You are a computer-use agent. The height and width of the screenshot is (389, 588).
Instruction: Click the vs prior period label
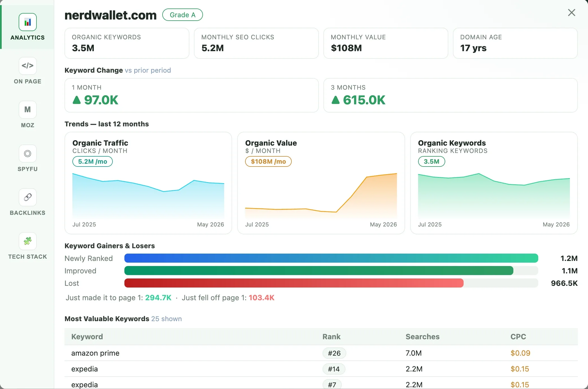coord(148,70)
